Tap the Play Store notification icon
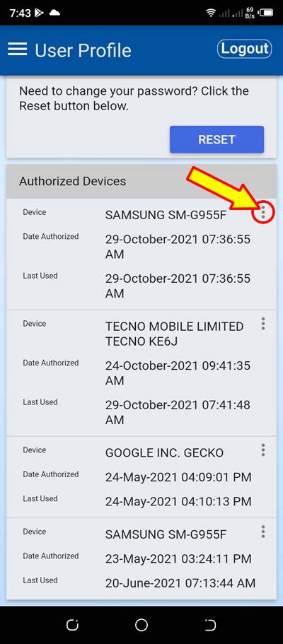 click(39, 13)
